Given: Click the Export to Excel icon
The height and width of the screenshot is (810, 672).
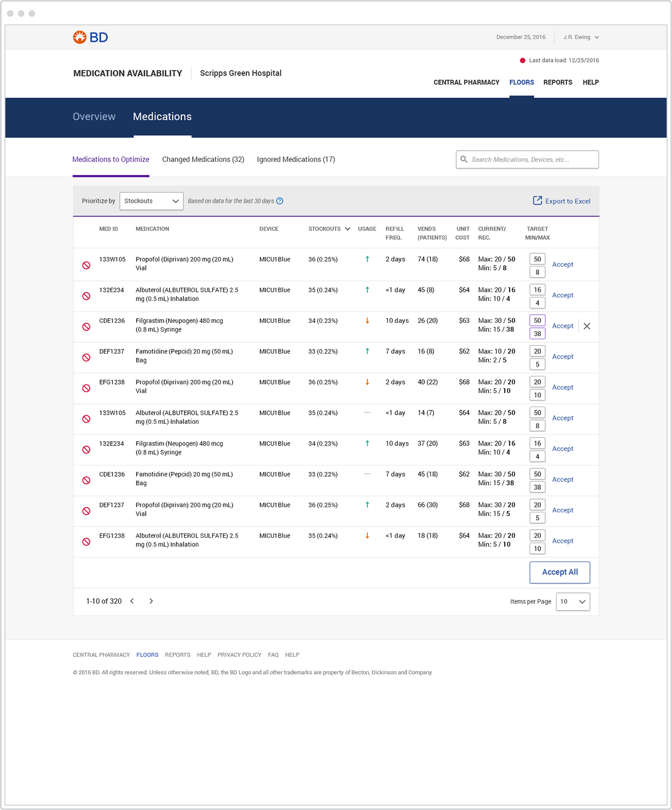Looking at the screenshot, I should click(538, 200).
